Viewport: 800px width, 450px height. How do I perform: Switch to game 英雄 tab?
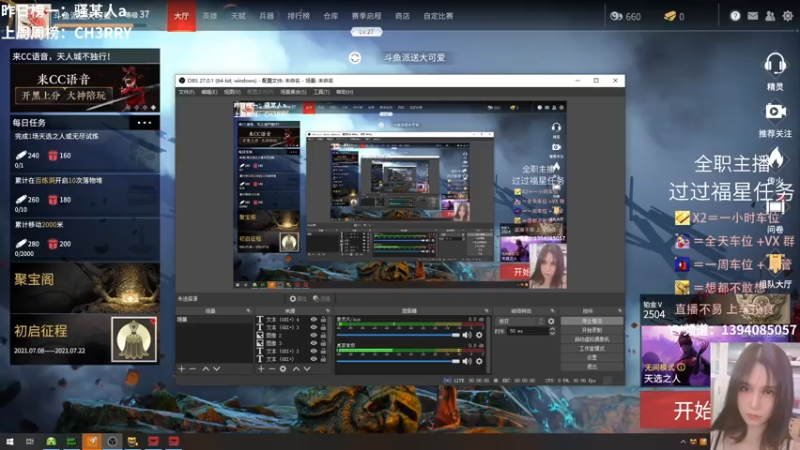[x=210, y=16]
